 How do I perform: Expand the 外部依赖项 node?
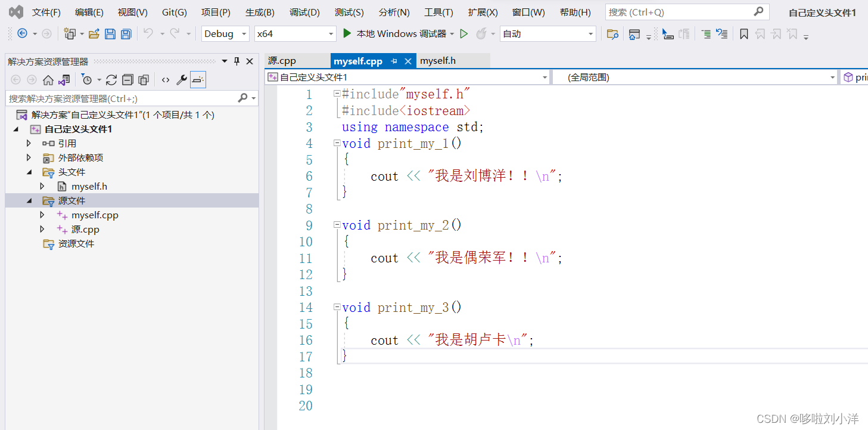click(x=29, y=157)
